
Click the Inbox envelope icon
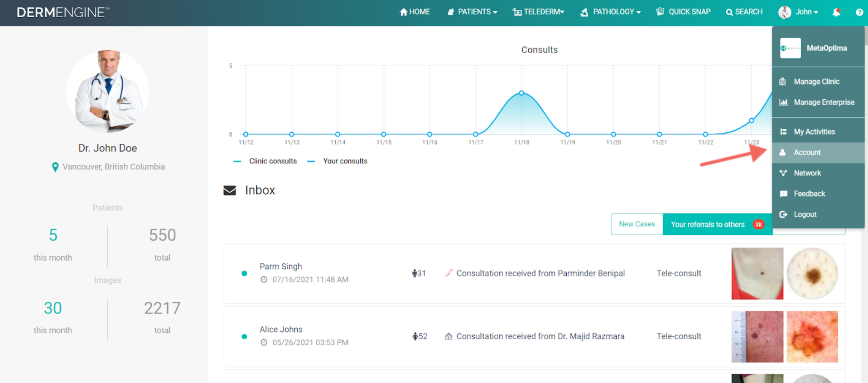click(x=230, y=190)
